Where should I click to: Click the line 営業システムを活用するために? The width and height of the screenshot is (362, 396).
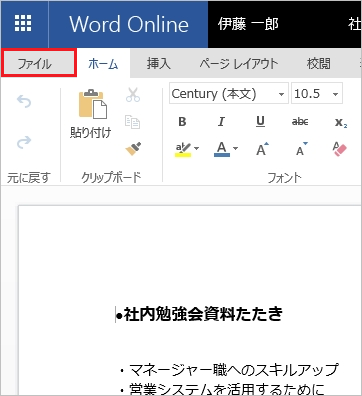click(x=227, y=389)
